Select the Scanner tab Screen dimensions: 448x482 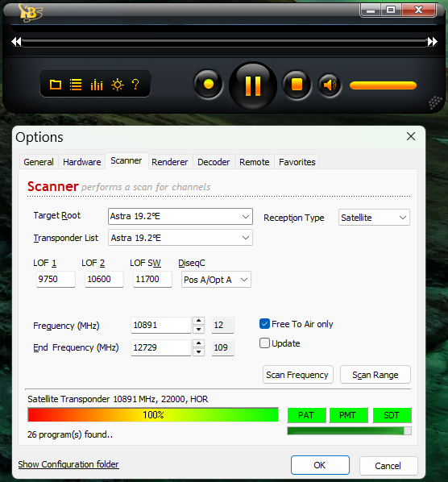(x=127, y=160)
